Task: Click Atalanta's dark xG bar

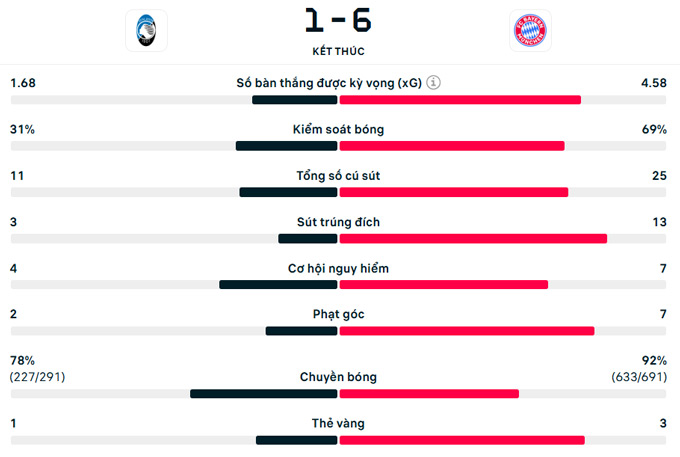Action: coord(295,100)
